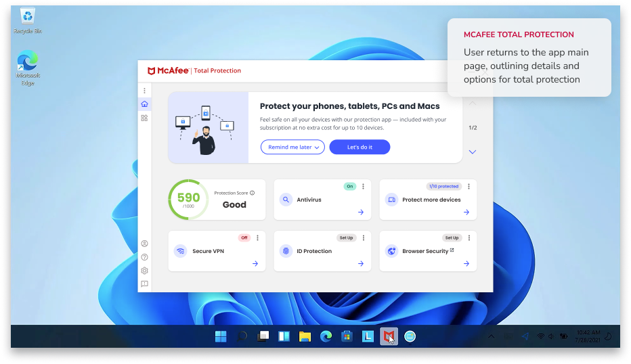Open the account profile icon in the sidebar
The image size is (631, 364).
pos(144,244)
